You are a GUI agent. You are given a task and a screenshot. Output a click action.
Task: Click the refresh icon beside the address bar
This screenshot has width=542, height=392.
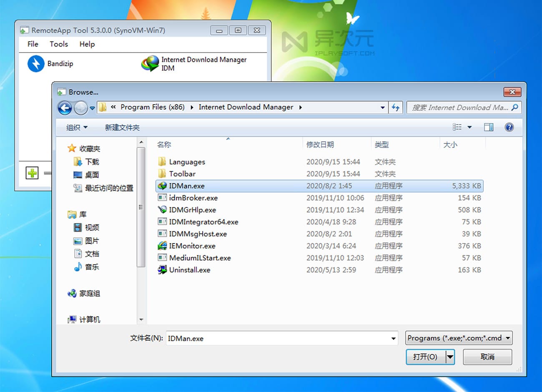tap(396, 107)
